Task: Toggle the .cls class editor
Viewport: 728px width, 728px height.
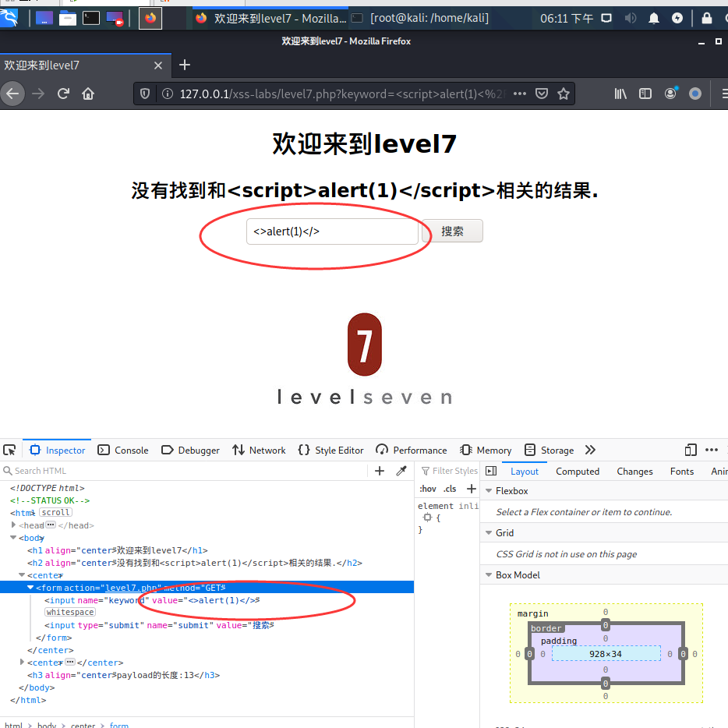Action: click(x=450, y=487)
